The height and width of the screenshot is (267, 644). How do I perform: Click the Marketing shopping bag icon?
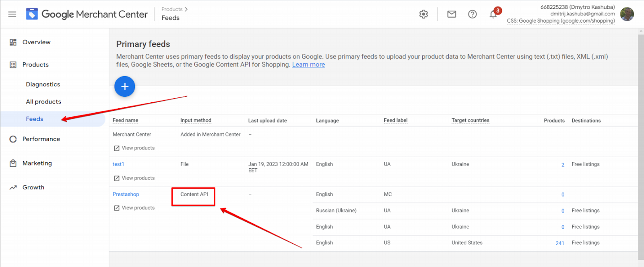click(13, 163)
